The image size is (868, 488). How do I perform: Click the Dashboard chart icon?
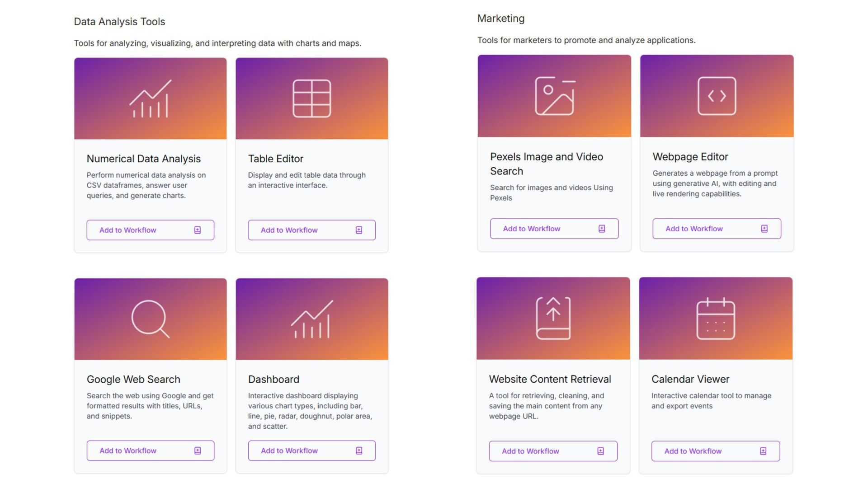[311, 319]
